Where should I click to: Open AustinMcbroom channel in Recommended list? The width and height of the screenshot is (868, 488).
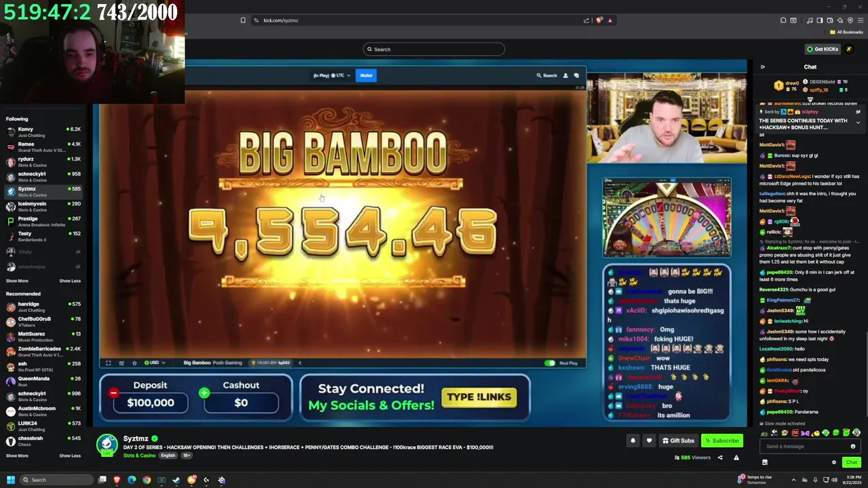point(43,411)
